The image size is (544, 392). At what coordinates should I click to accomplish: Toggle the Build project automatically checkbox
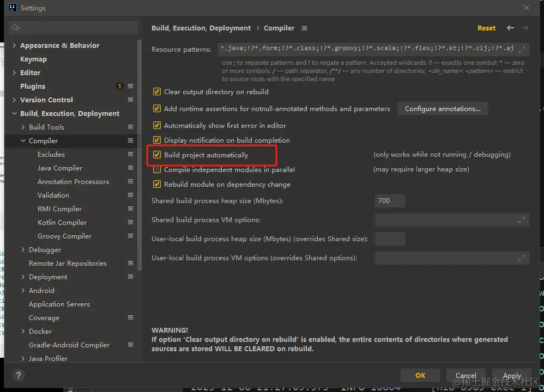(x=157, y=155)
